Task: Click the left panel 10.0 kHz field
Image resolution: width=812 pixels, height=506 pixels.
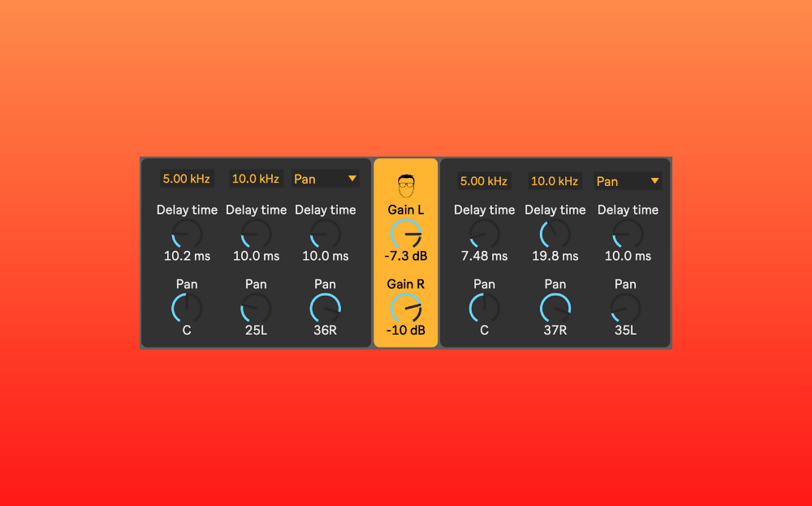Action: (x=256, y=179)
